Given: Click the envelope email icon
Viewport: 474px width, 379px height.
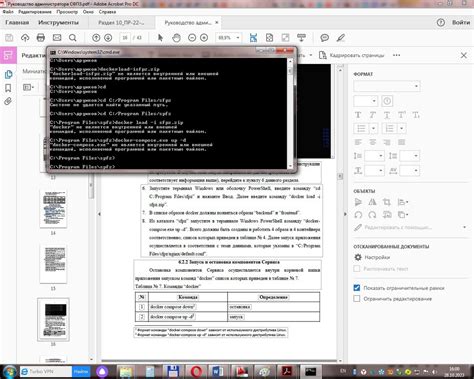Looking at the screenshot, I should coord(57,38).
